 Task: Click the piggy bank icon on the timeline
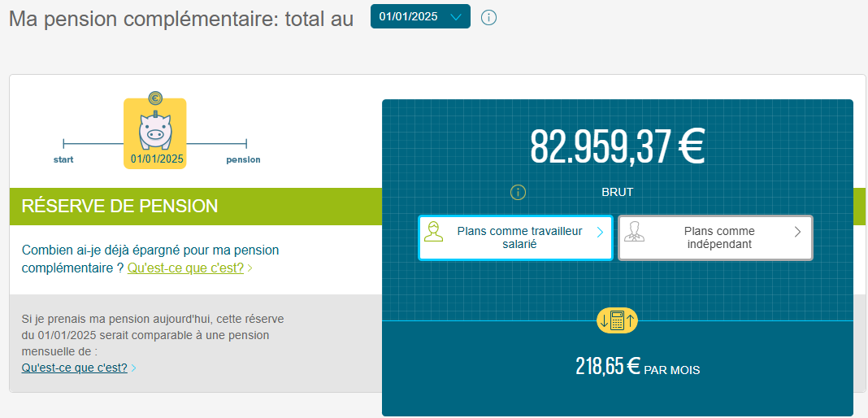pyautogui.click(x=154, y=128)
